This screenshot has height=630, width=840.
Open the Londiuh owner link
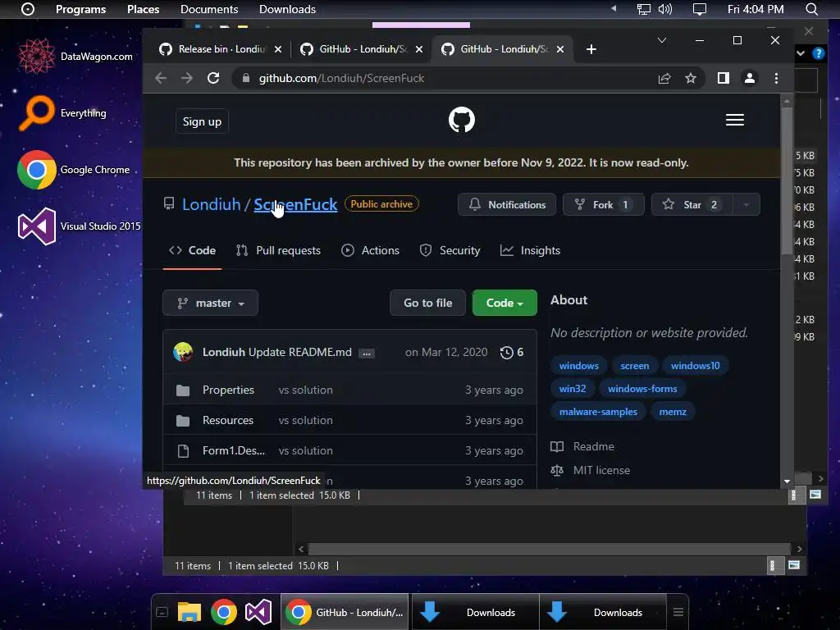click(211, 204)
